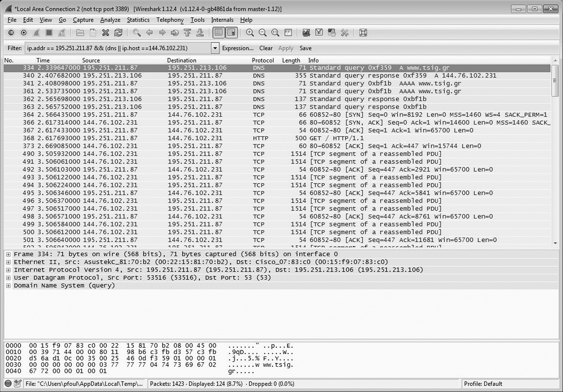This screenshot has width=563, height=392.
Task: Select packet 366 SYN, ACK row
Action: pos(278,122)
